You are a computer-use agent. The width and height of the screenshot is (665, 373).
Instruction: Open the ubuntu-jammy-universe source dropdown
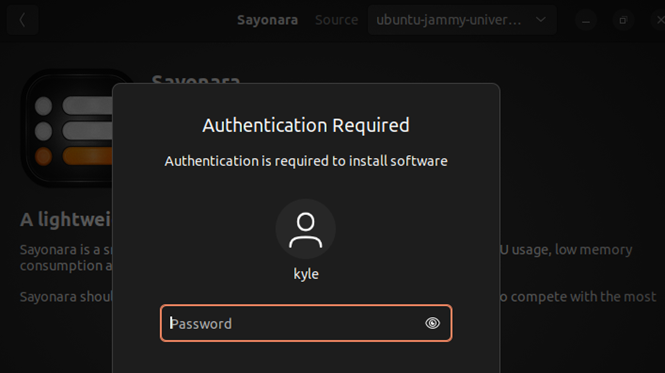coord(462,20)
